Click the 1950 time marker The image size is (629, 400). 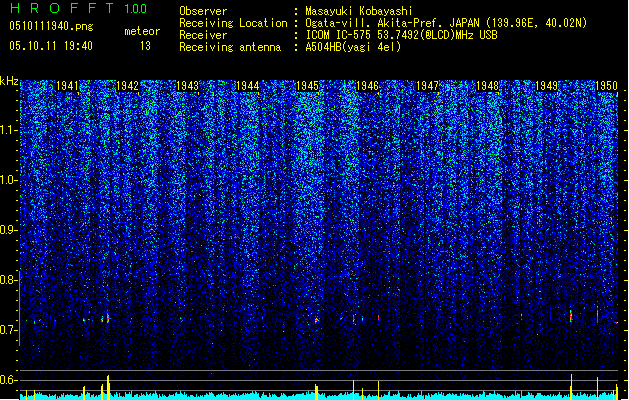point(606,86)
